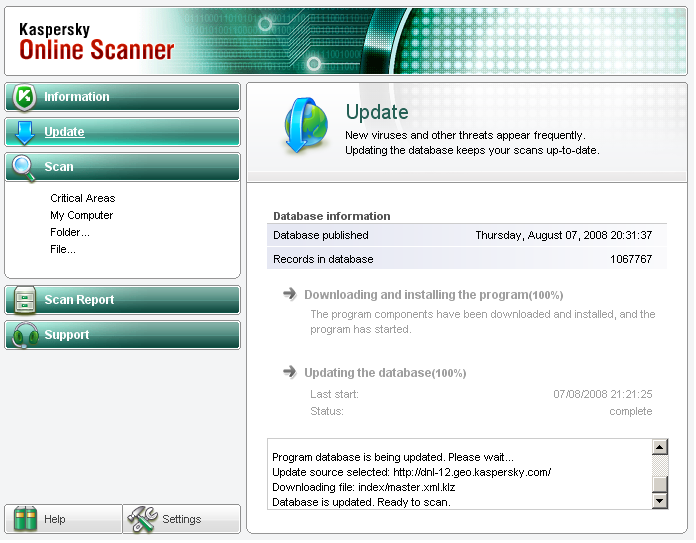Screen dimensions: 696x543
Task: Click the globe with arrow Update graphic
Action: 306,126
